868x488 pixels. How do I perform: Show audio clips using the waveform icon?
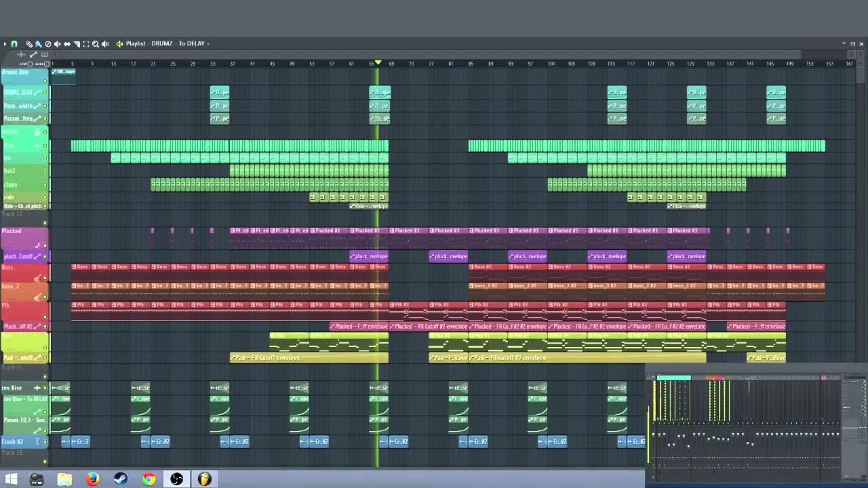(21, 54)
